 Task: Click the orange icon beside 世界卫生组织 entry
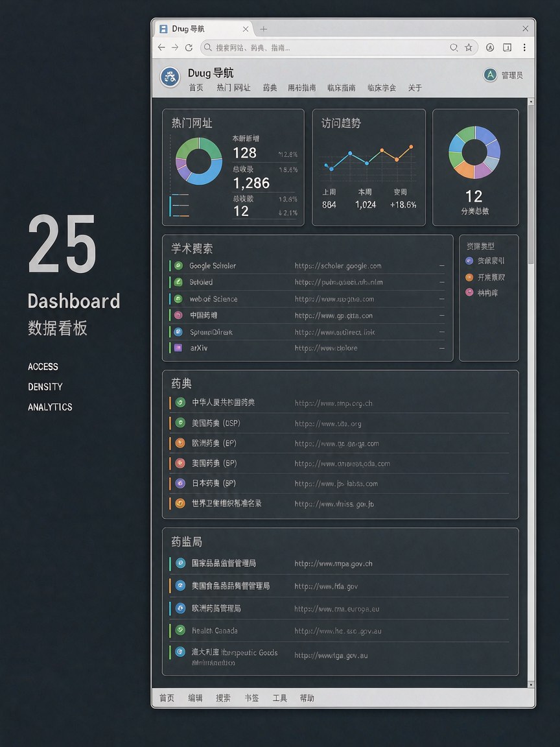click(180, 503)
